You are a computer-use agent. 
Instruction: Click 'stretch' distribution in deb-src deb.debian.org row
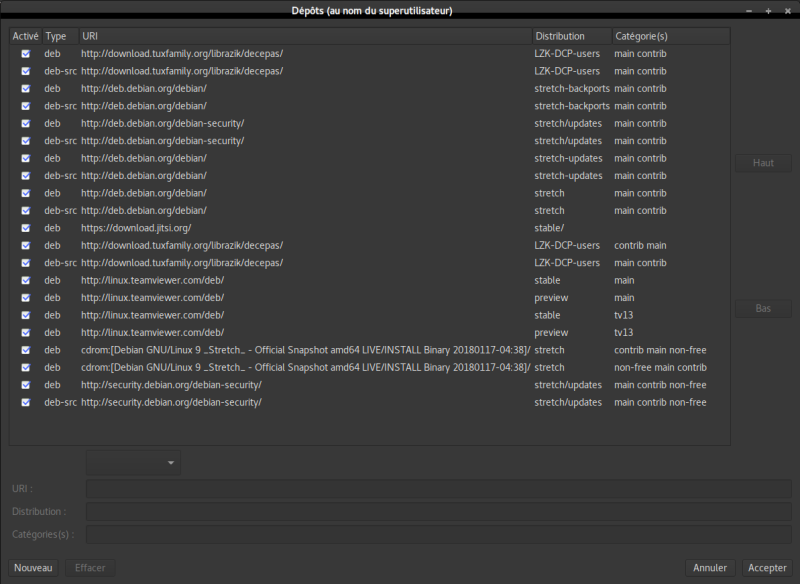tap(549, 211)
